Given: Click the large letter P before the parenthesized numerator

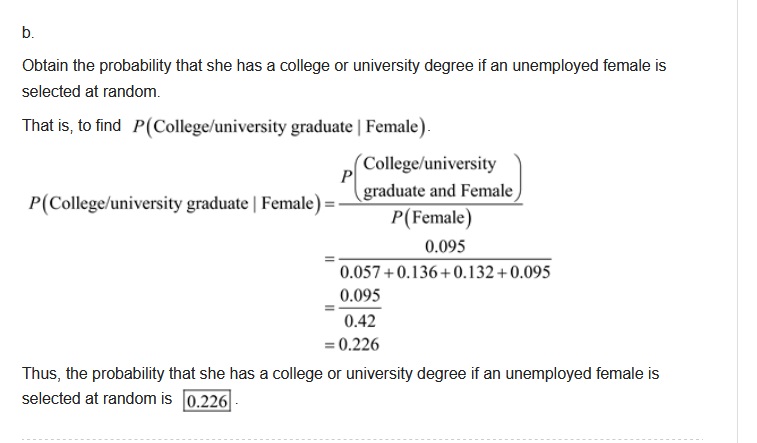Looking at the screenshot, I should [x=347, y=176].
